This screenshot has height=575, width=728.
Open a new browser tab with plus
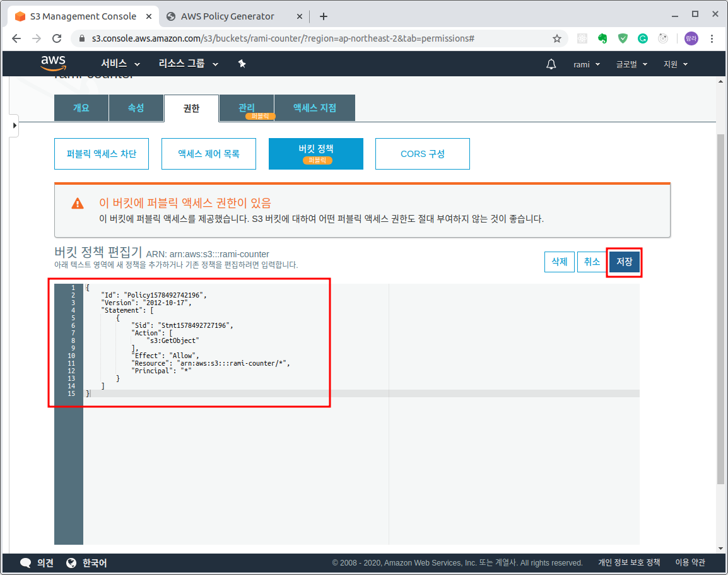coord(324,16)
